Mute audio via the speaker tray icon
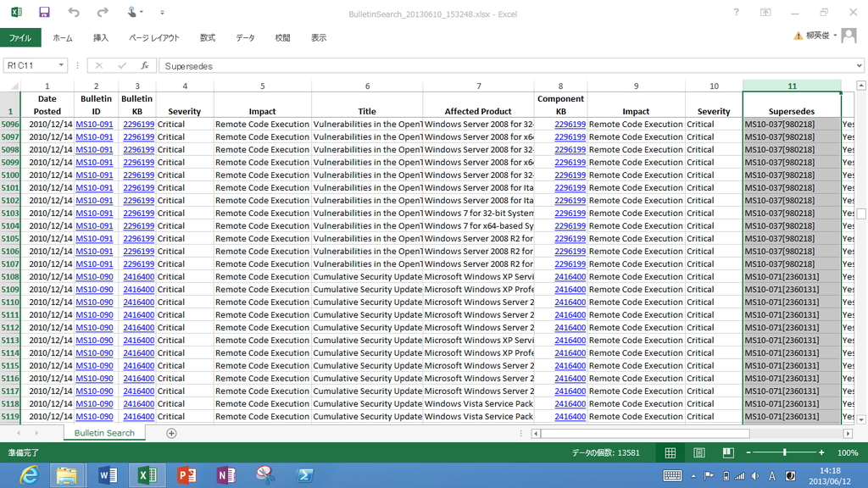Image resolution: width=868 pixels, height=488 pixels. pos(756,475)
